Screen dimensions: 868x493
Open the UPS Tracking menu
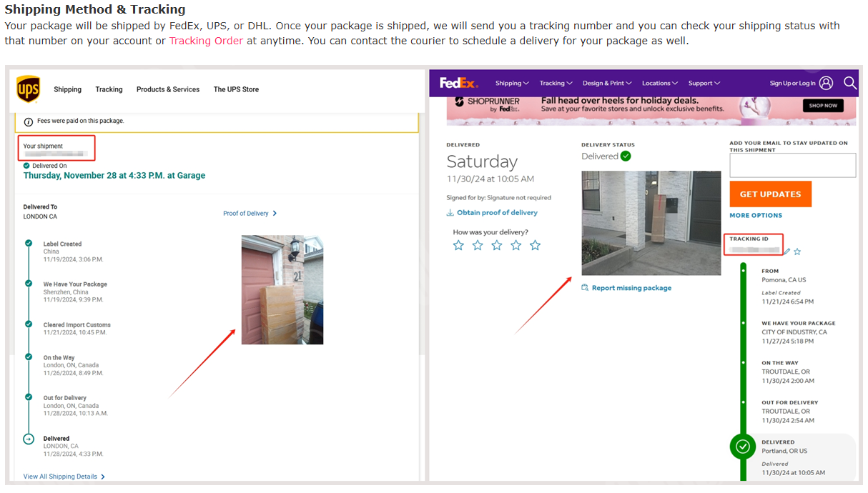pyautogui.click(x=109, y=89)
